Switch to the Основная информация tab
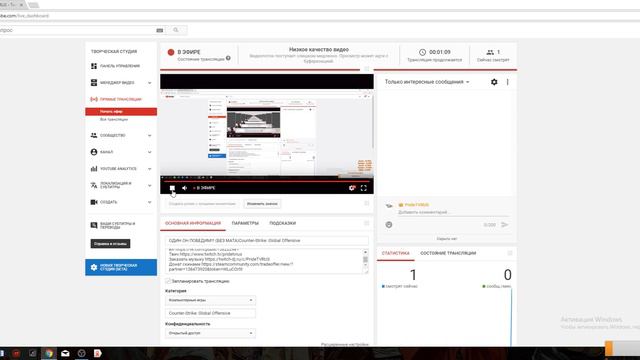This screenshot has width=640, height=360. [193, 223]
